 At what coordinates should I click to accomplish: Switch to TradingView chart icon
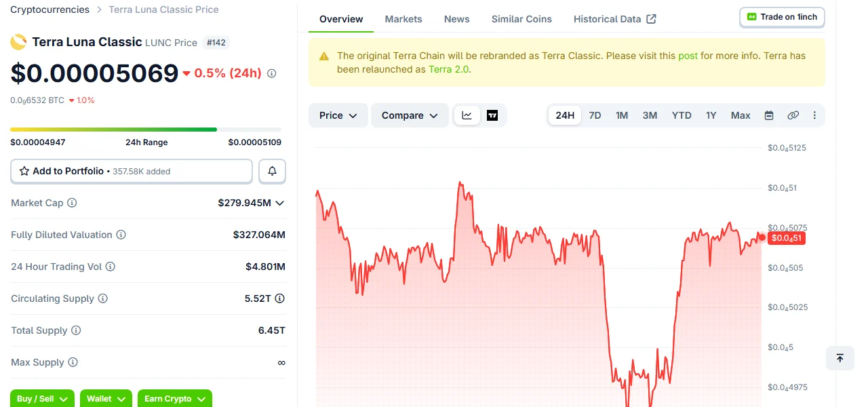[x=492, y=115]
